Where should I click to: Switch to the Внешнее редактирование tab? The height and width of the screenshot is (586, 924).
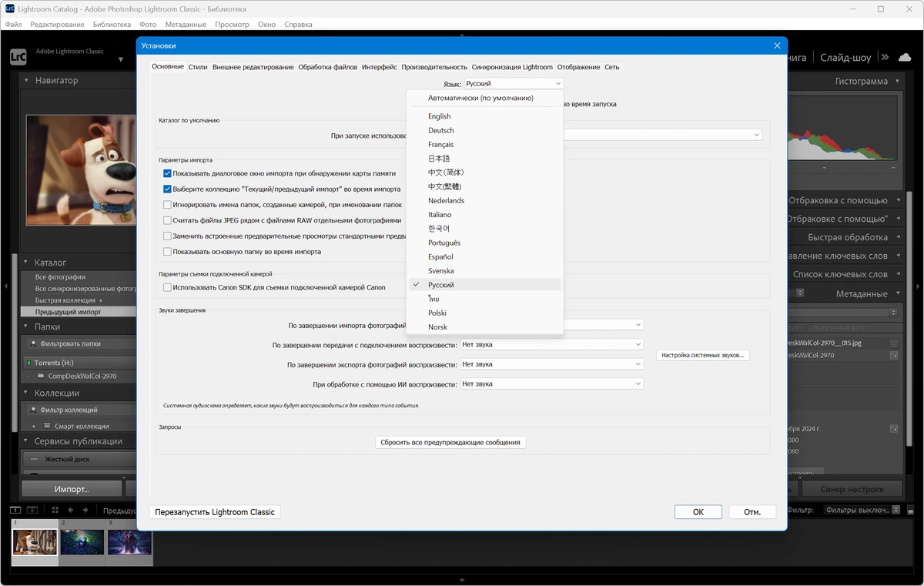point(253,67)
